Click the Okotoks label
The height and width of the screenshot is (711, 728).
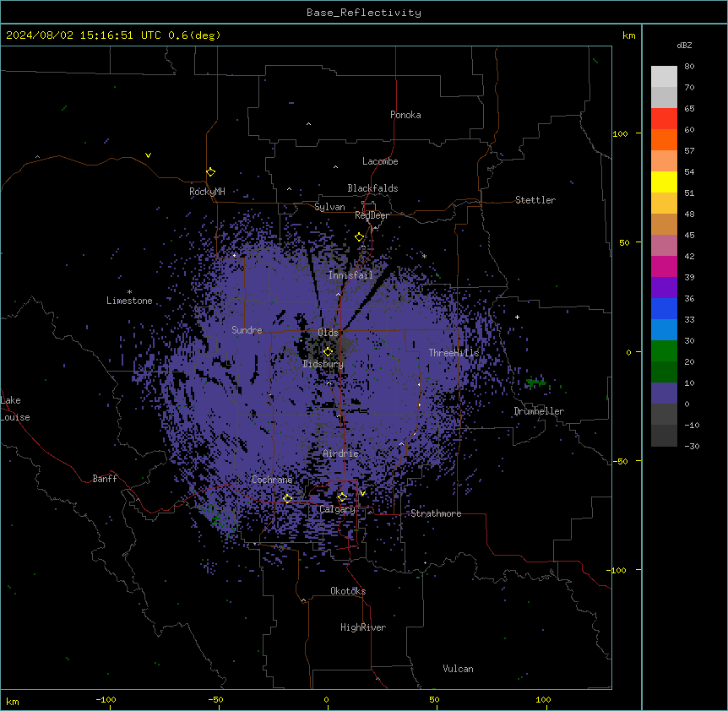tap(348, 591)
